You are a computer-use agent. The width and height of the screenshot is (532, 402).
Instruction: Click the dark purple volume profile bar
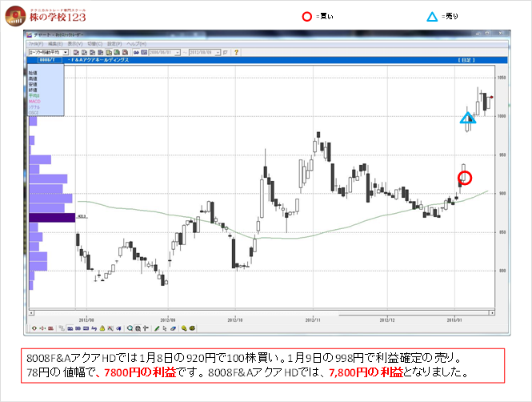51,217
